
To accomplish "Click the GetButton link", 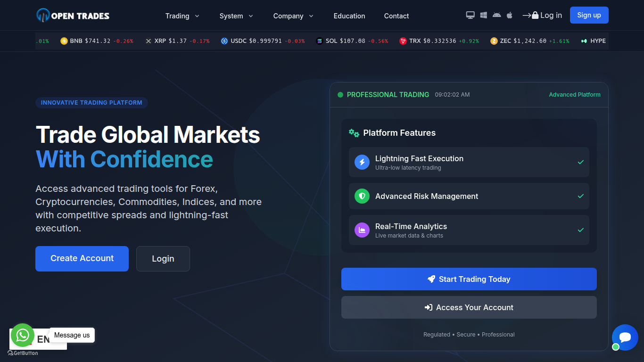I will tap(23, 353).
